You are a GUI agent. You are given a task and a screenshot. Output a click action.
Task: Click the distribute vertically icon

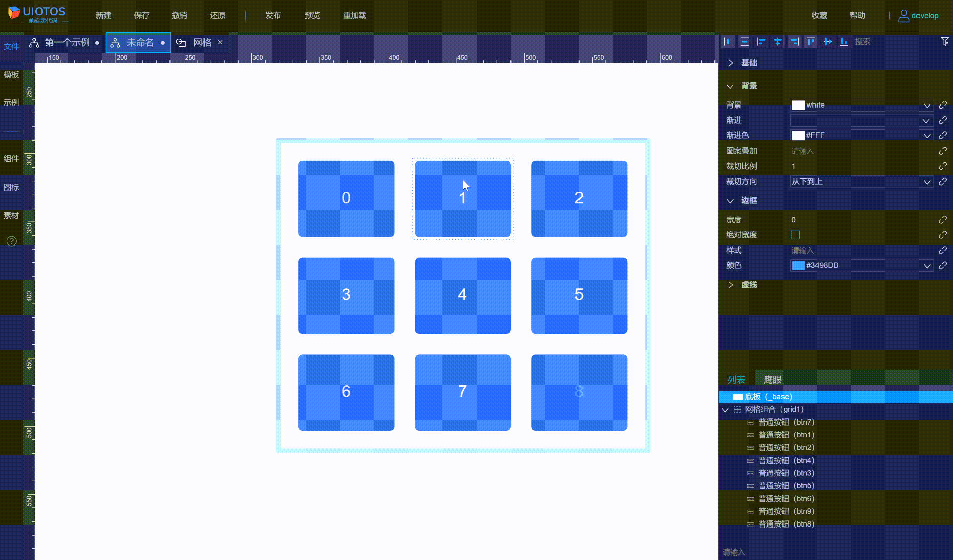[x=744, y=42]
